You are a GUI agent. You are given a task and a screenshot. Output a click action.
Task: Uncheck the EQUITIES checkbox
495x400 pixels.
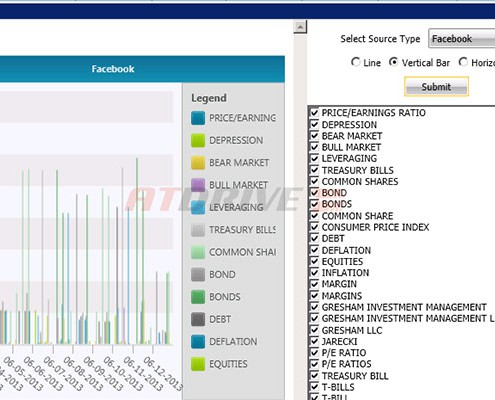[314, 261]
